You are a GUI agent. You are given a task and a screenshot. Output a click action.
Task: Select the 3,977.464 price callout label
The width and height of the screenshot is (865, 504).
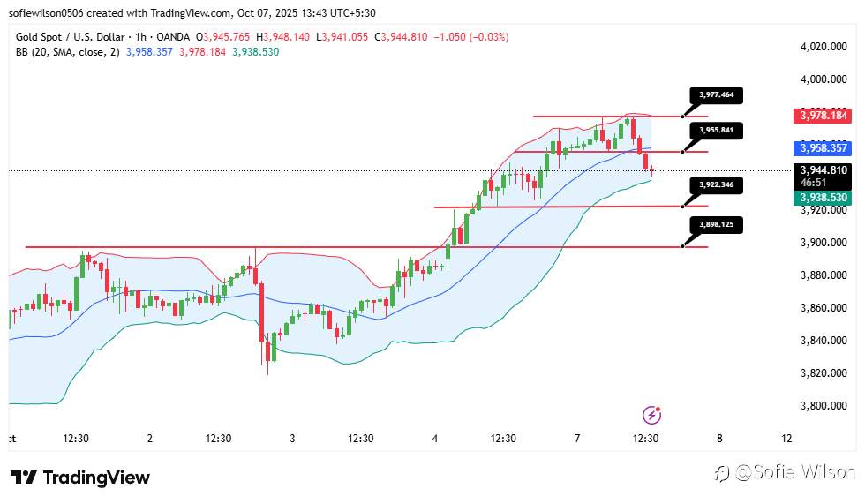(716, 95)
